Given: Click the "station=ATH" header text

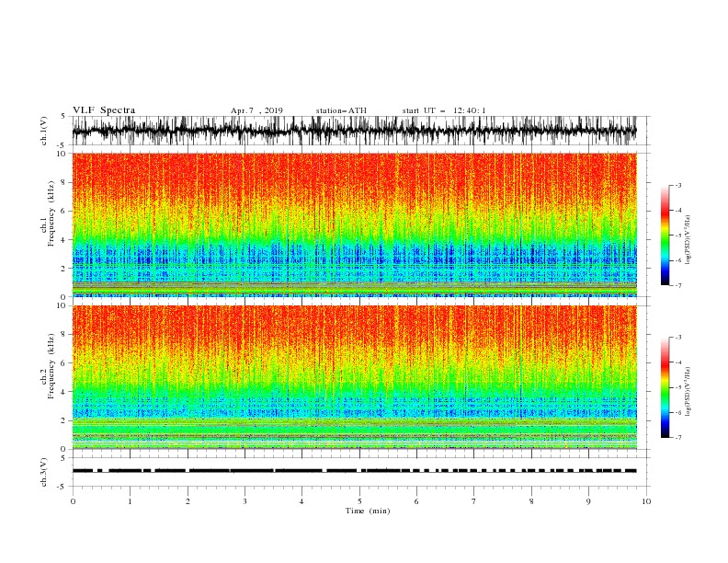Looking at the screenshot, I should point(341,110).
